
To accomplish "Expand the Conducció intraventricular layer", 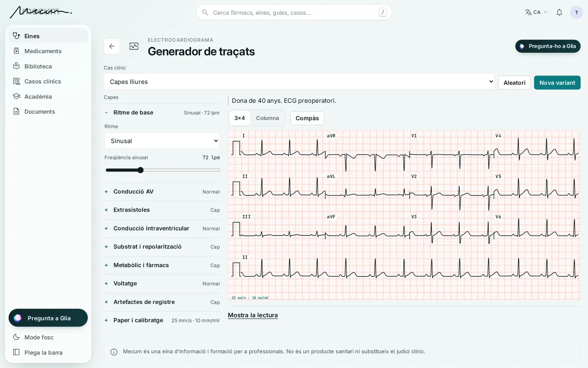I will tap(162, 229).
